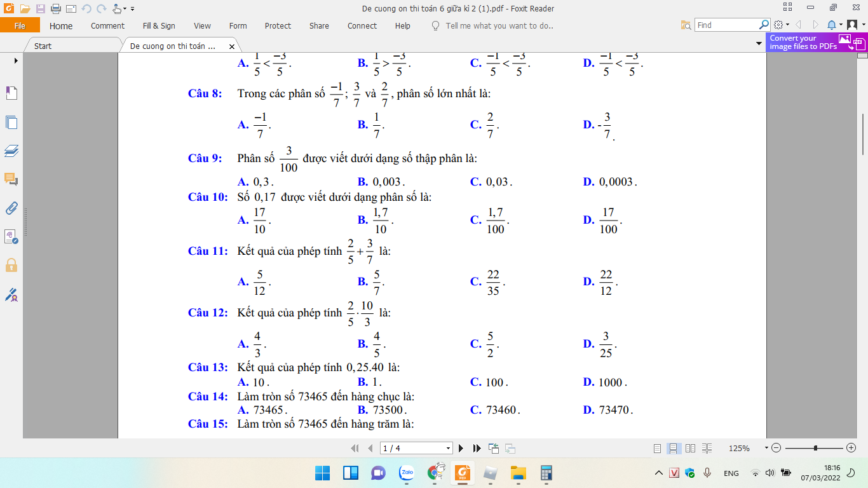Click the zoom slider handle

pos(815,448)
